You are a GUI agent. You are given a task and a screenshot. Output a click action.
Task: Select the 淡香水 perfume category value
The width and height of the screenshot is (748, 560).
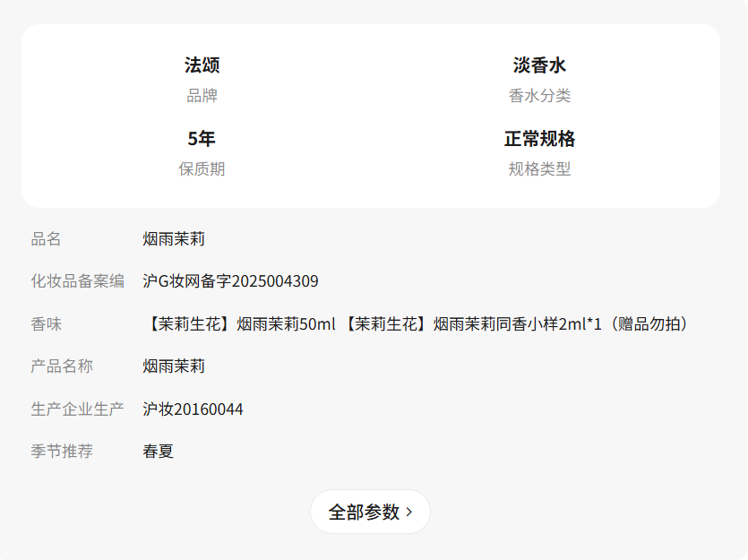[x=539, y=65]
